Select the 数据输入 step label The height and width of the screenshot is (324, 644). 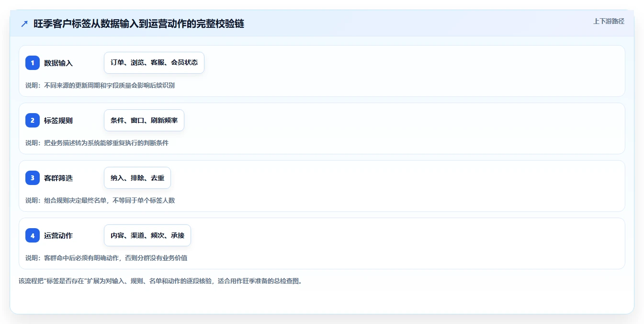[58, 63]
